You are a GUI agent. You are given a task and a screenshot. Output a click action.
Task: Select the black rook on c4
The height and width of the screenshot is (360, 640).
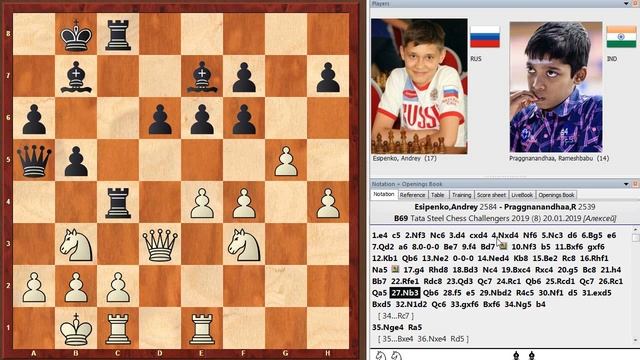click(118, 203)
